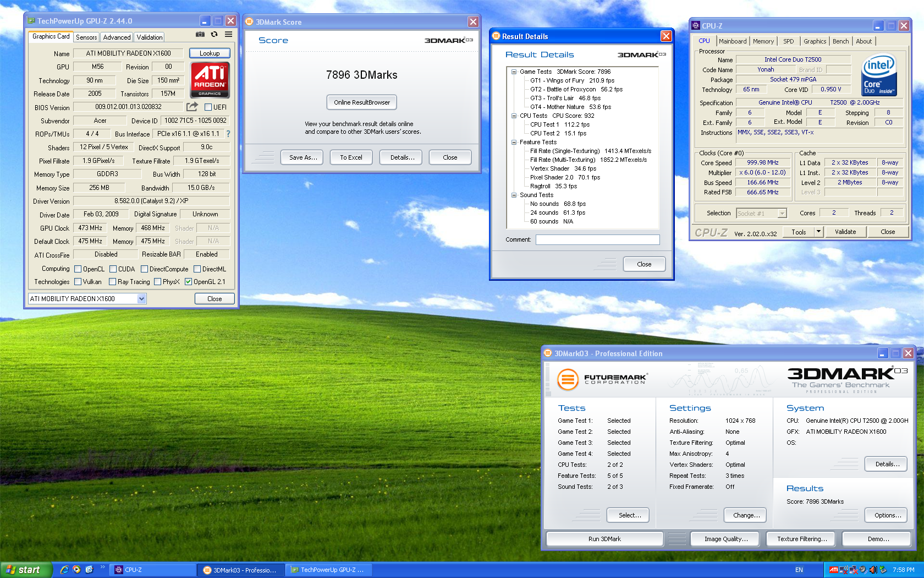Collapse the Sound Tests tree node
Viewport: 924px width, 578px height.
(x=514, y=195)
